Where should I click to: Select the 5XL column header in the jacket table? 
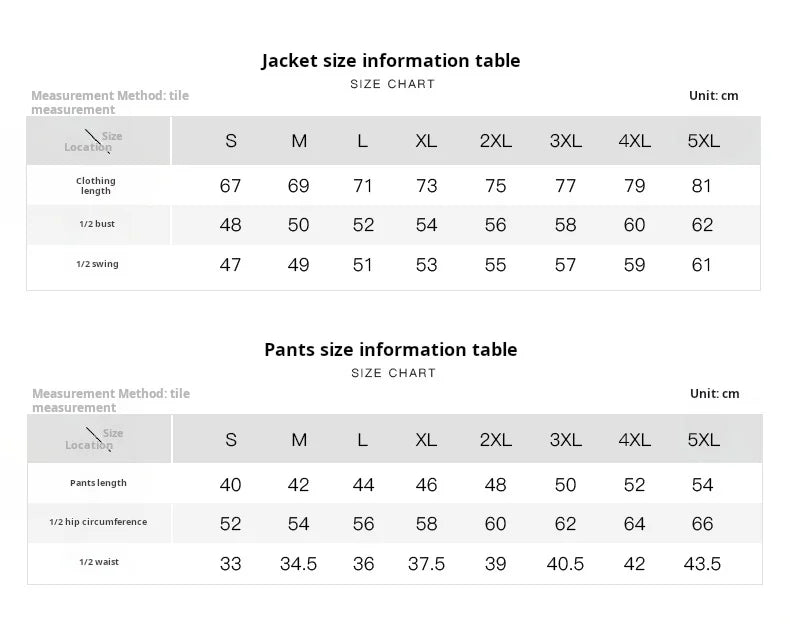703,141
